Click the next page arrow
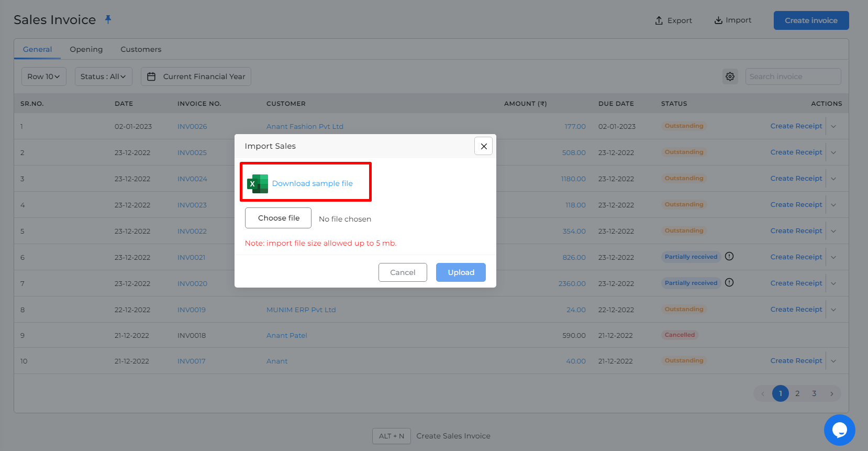The height and width of the screenshot is (451, 868). coord(831,393)
